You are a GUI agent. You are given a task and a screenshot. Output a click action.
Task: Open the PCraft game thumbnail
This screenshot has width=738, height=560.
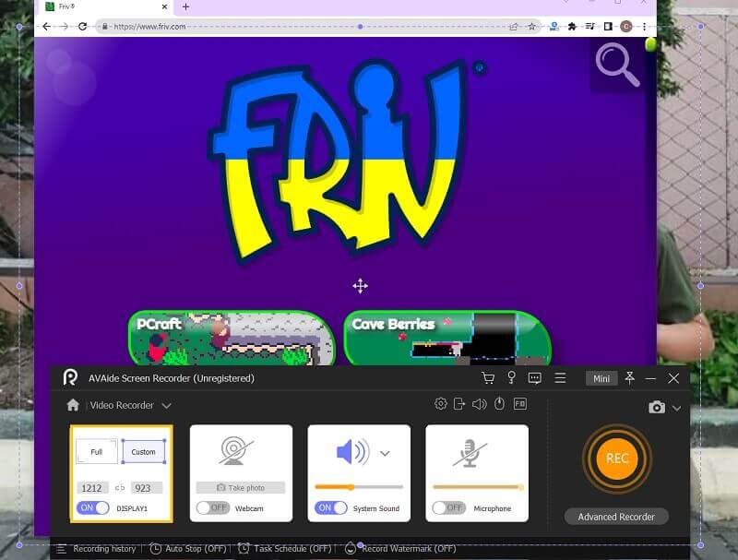point(232,338)
